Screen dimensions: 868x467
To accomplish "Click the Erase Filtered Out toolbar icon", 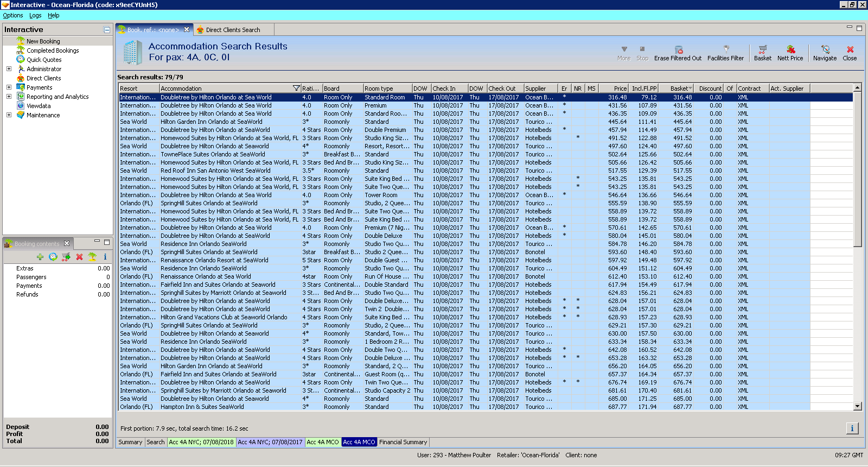I will tap(678, 49).
